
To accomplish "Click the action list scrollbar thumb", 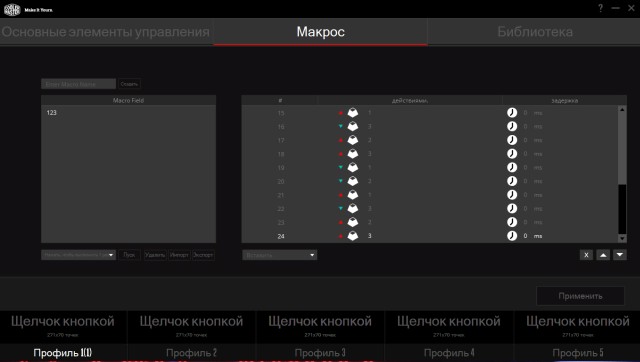I will [x=622, y=149].
